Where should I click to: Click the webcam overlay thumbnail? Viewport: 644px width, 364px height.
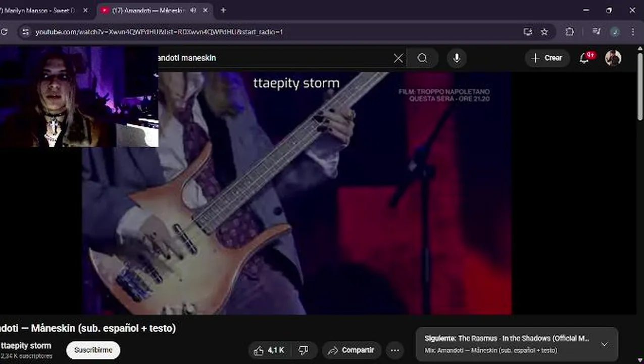point(79,96)
